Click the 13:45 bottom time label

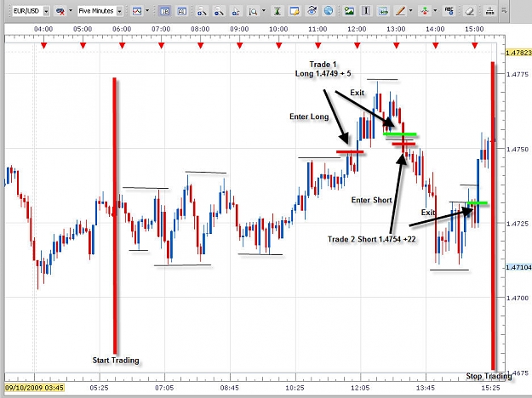pyautogui.click(x=426, y=388)
